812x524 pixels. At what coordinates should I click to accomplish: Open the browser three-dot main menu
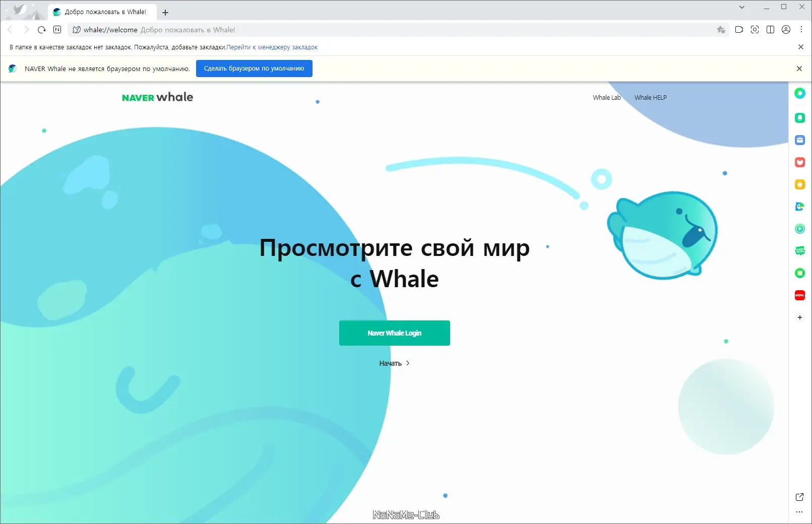pos(801,30)
